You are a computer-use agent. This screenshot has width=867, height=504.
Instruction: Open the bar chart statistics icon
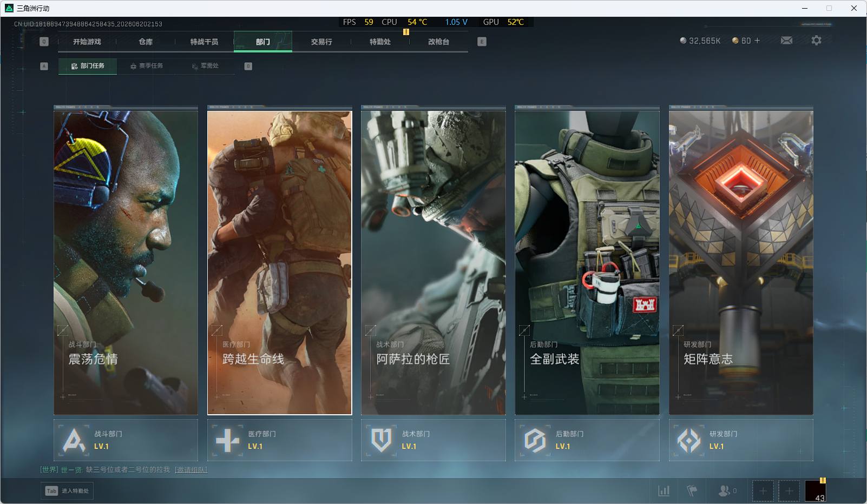[x=664, y=490]
